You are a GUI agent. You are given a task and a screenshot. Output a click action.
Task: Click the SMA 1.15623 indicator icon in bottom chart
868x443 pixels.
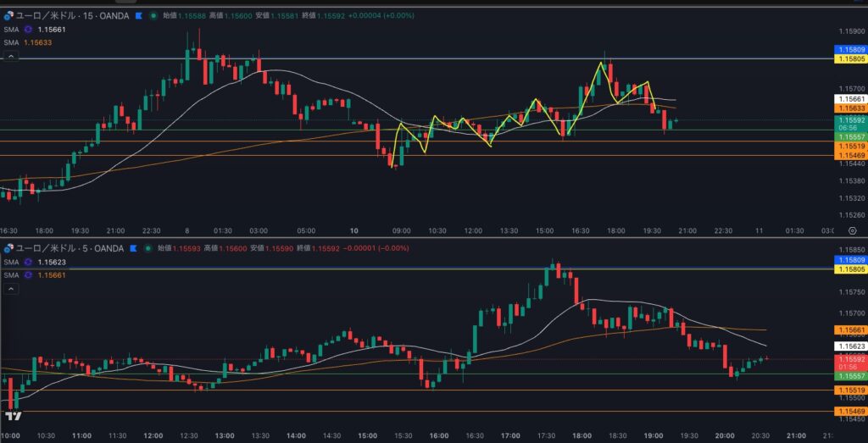28,263
